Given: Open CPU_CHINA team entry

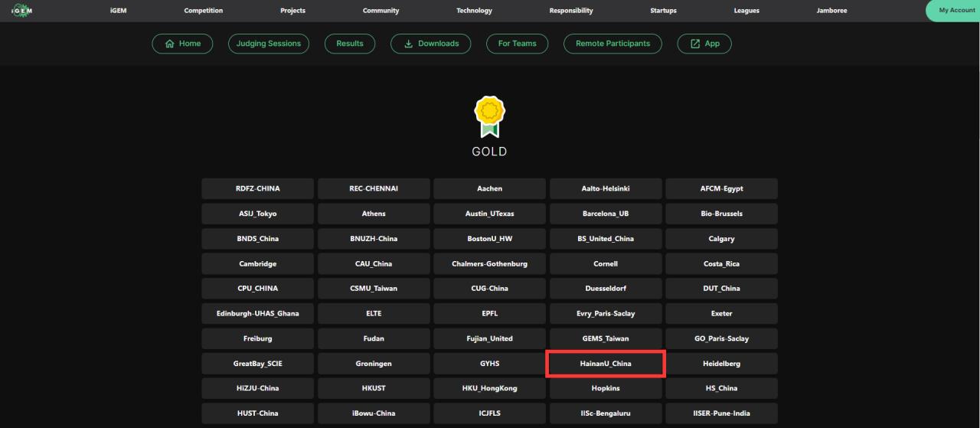Looking at the screenshot, I should pos(258,289).
